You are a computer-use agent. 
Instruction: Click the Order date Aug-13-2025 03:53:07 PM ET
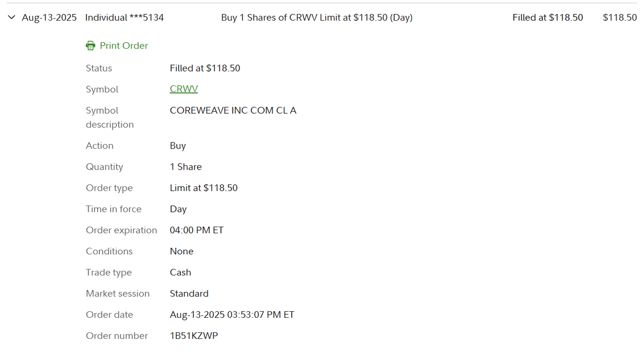click(231, 315)
